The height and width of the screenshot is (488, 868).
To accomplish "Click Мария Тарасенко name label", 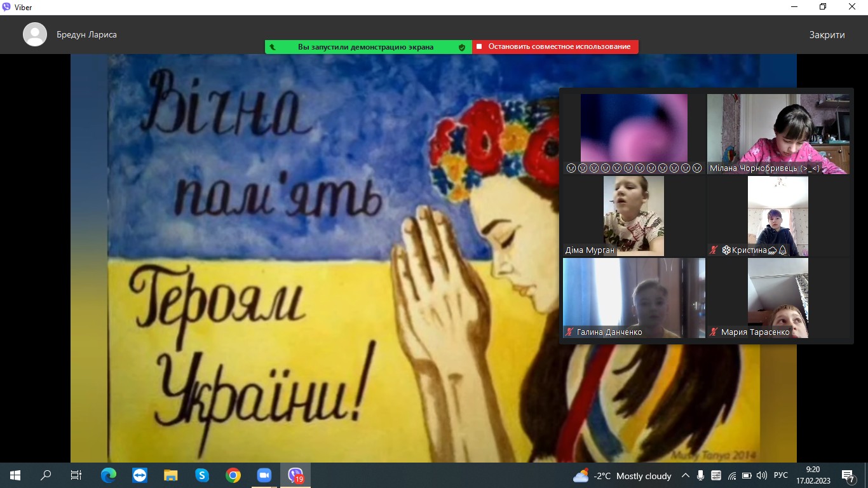I will 756,332.
